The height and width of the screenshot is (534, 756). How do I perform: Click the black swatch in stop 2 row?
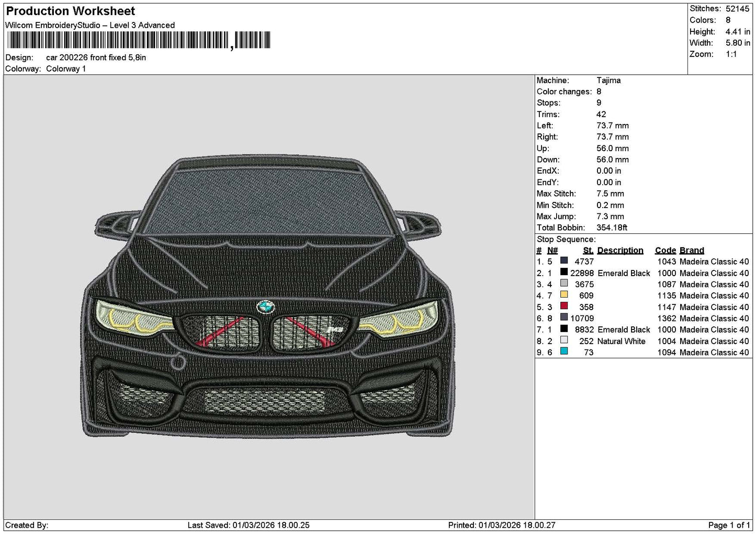(564, 272)
